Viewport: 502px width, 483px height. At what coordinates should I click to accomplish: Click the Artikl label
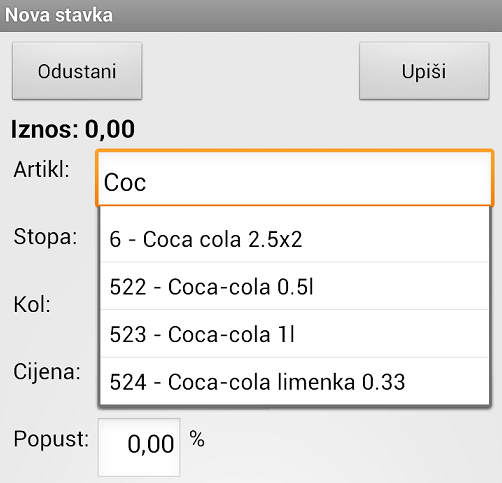[x=41, y=169]
